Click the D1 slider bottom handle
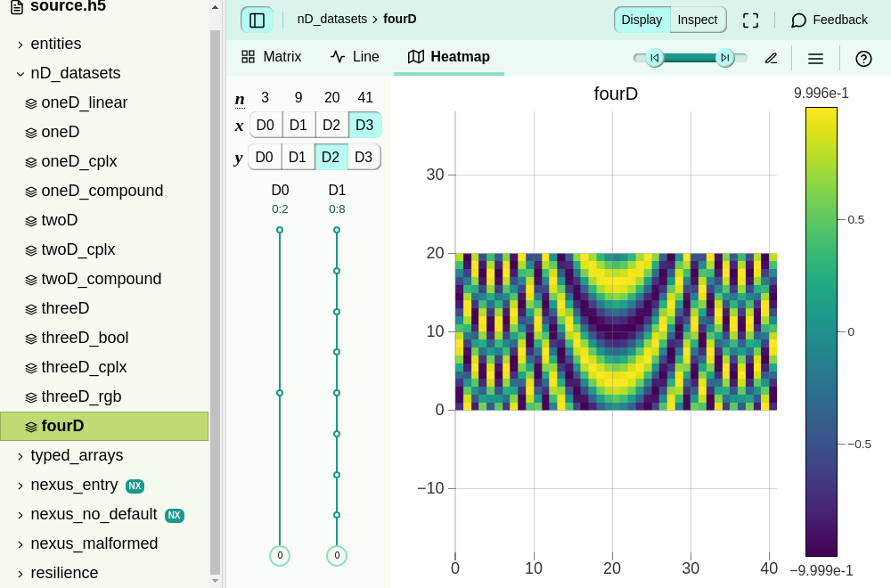 [337, 556]
